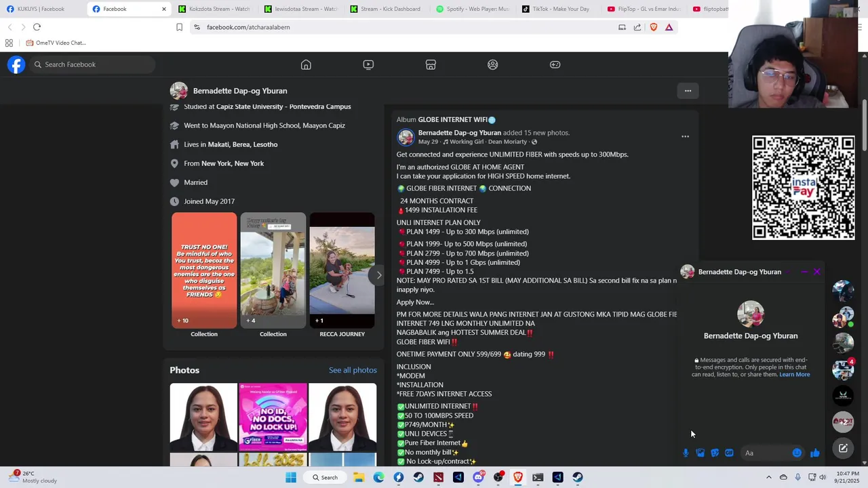This screenshot has height=488, width=868.
Task: Open the terminal icon in taskbar
Action: tap(538, 477)
